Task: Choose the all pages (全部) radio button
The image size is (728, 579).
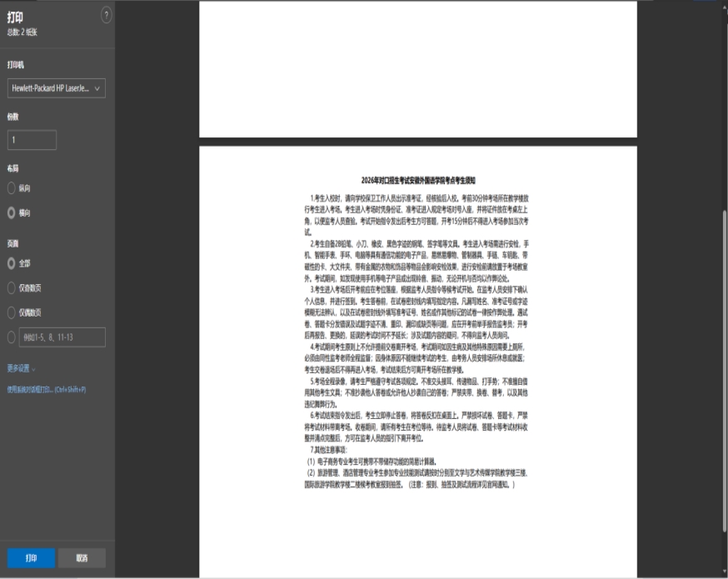Action: [x=12, y=263]
